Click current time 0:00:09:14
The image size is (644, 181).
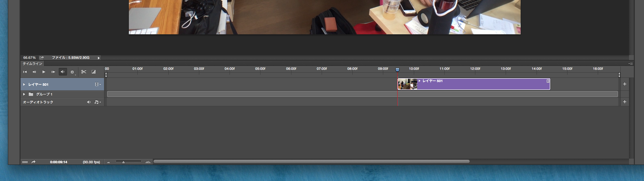pyautogui.click(x=59, y=162)
